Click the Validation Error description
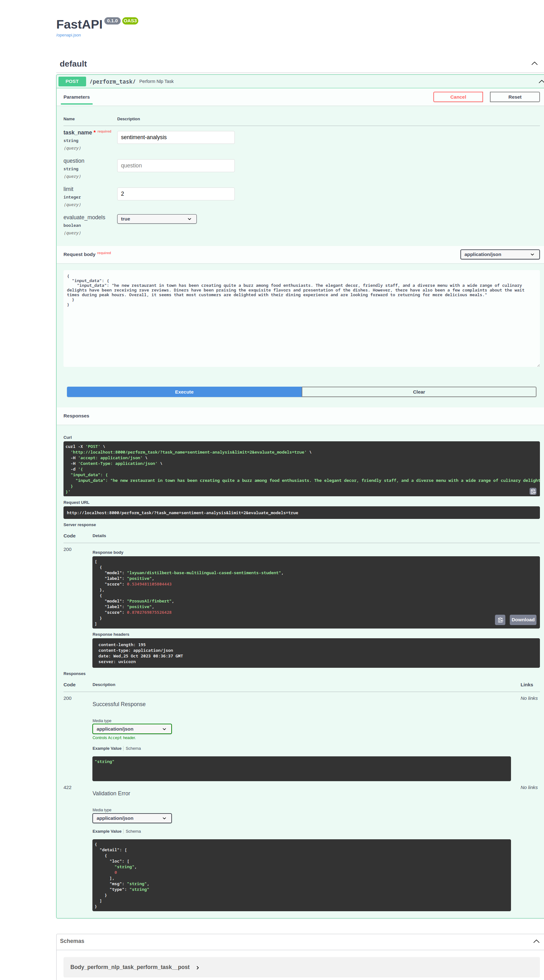Viewport: 544px width, 980px height. [111, 794]
